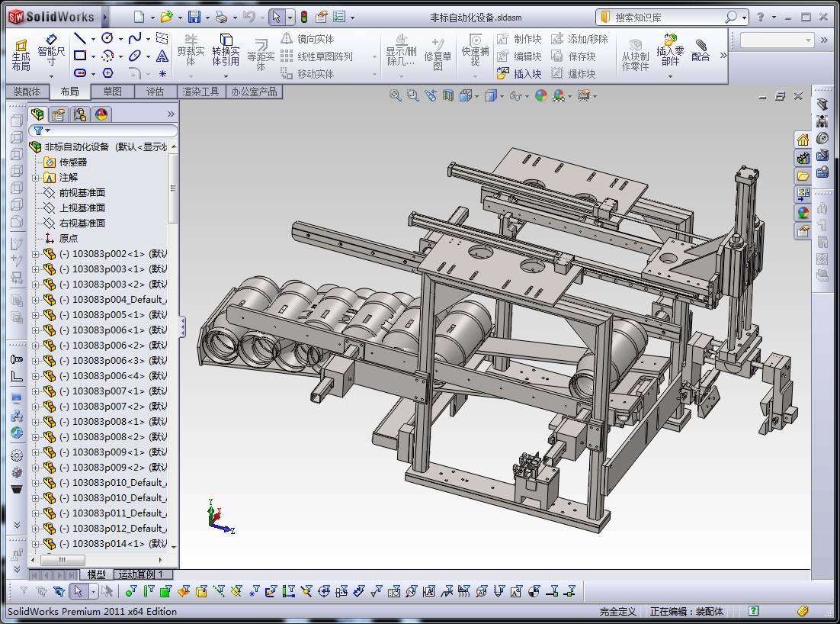Open the DisplayManager color ball tab
This screenshot has height=624, width=840.
click(101, 114)
